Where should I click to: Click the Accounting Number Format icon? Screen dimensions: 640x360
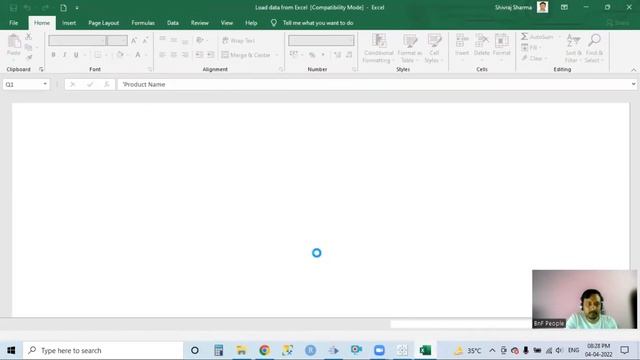294,55
